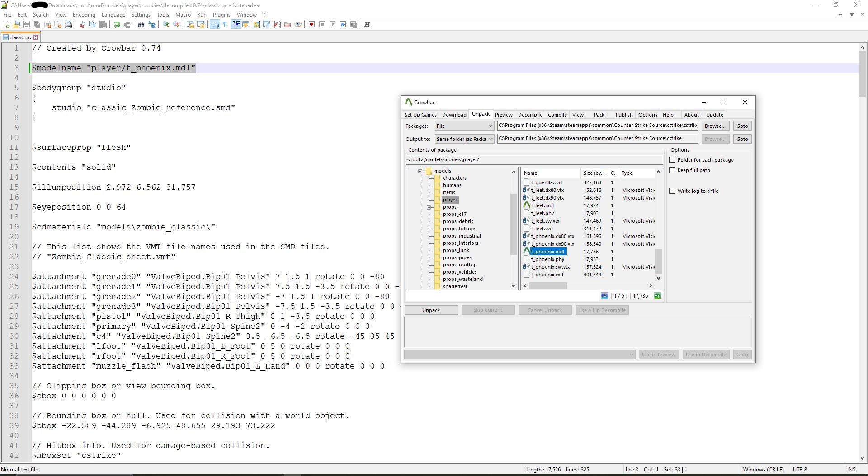Click the Paste clipboard icon
The image size is (868, 476).
tap(103, 24)
